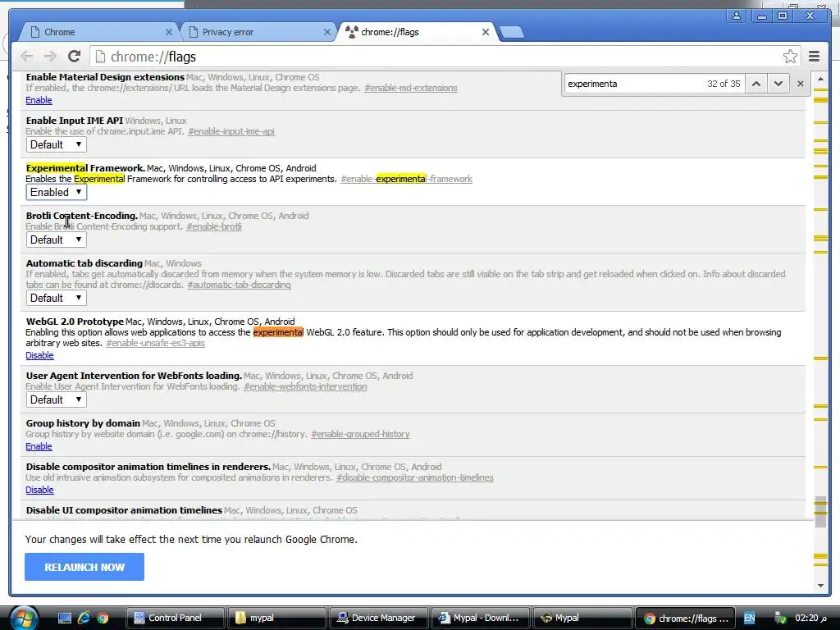The height and width of the screenshot is (630, 840).
Task: Enable Group history by domain
Action: (39, 446)
